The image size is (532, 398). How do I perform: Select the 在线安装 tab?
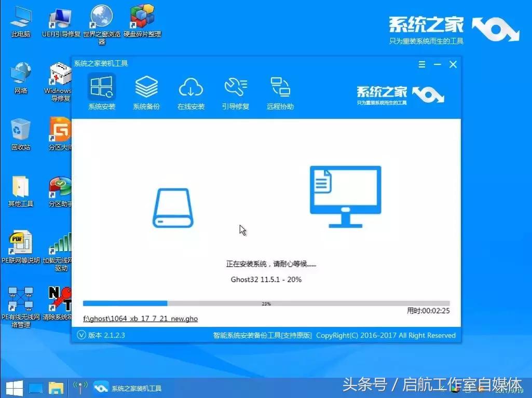point(190,92)
